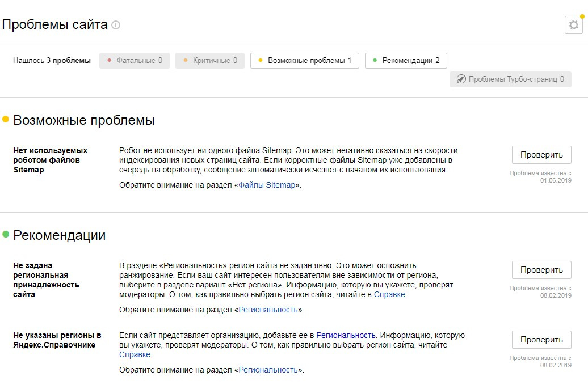Toggle the "Критичные 0" filter
This screenshot has width=588, height=385.
click(x=210, y=61)
